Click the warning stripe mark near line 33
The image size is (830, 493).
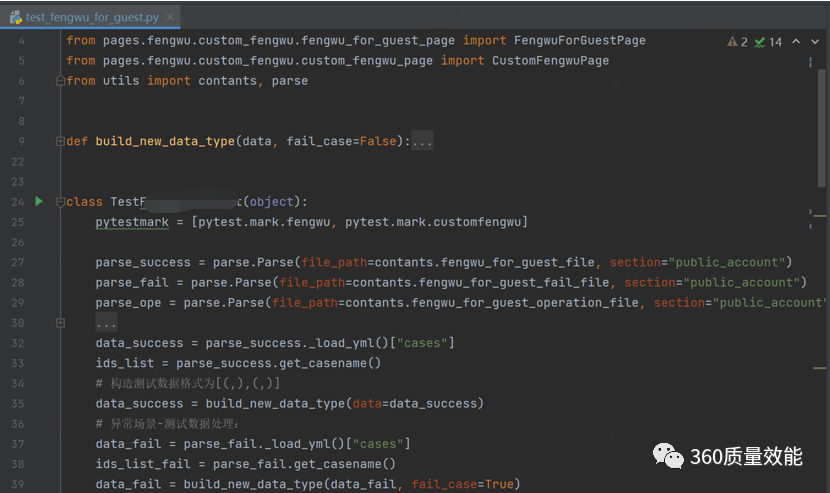[x=819, y=367]
